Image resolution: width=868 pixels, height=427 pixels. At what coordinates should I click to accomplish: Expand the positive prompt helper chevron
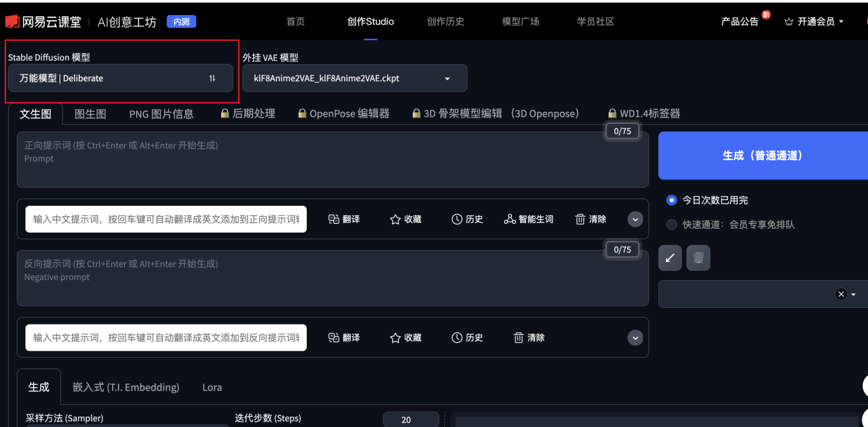point(635,219)
